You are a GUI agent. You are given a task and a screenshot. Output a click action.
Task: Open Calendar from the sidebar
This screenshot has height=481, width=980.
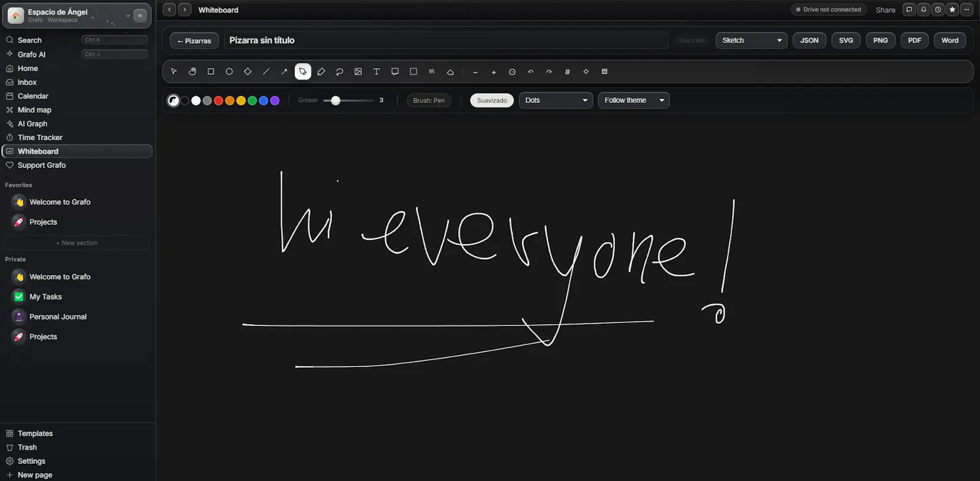[x=77, y=96]
